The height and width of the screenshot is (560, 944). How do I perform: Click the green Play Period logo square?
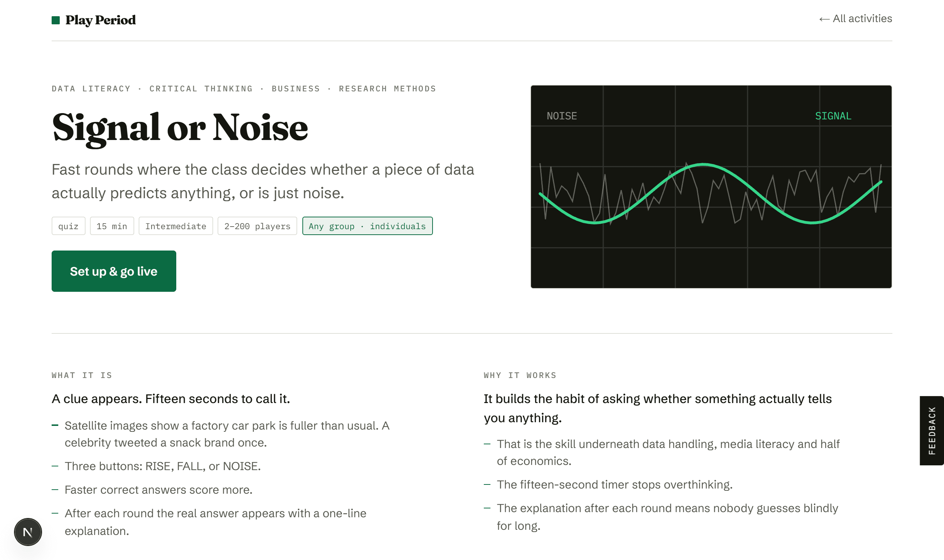coord(56,20)
